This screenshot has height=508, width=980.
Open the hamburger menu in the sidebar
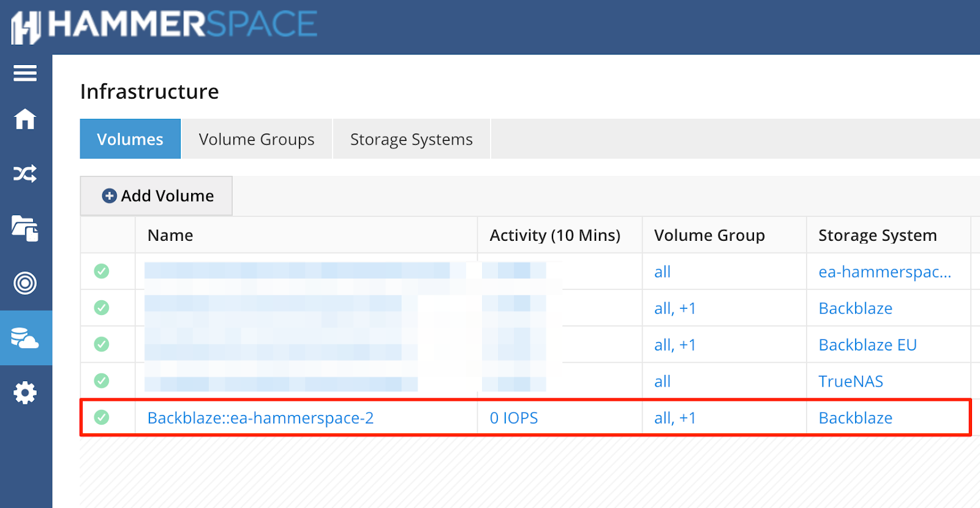pyautogui.click(x=25, y=73)
